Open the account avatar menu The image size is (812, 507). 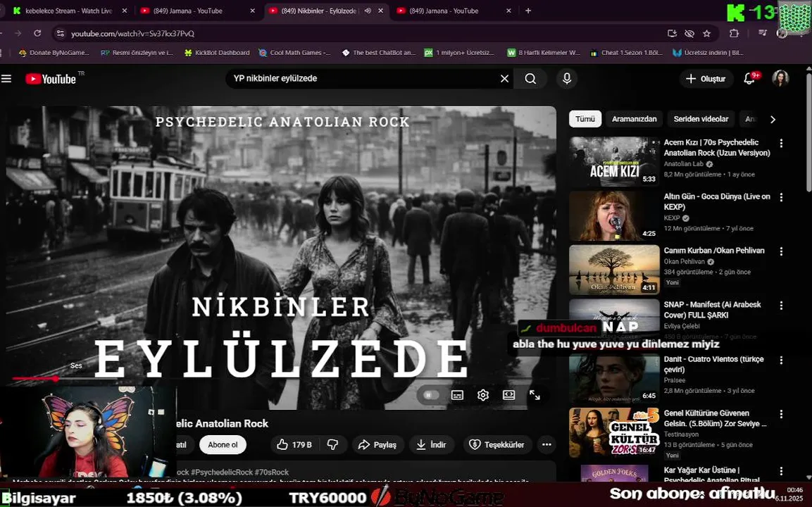point(780,79)
